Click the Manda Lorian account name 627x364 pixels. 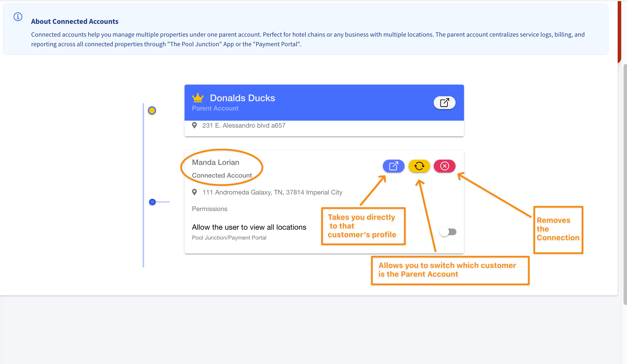coord(215,162)
